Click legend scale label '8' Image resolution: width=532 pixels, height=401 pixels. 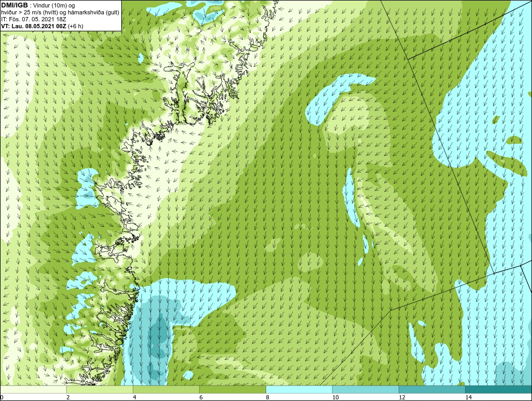tap(268, 398)
